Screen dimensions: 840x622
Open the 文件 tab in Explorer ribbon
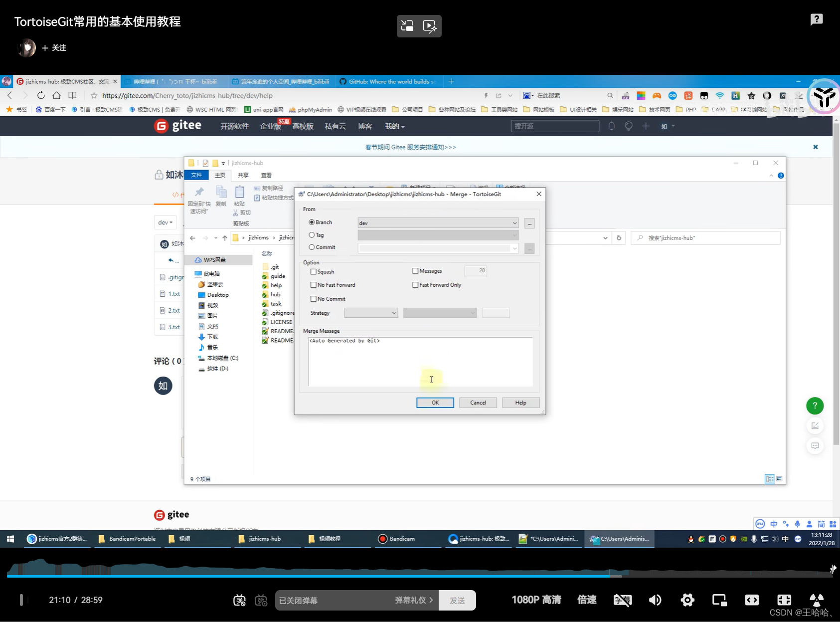click(x=196, y=175)
